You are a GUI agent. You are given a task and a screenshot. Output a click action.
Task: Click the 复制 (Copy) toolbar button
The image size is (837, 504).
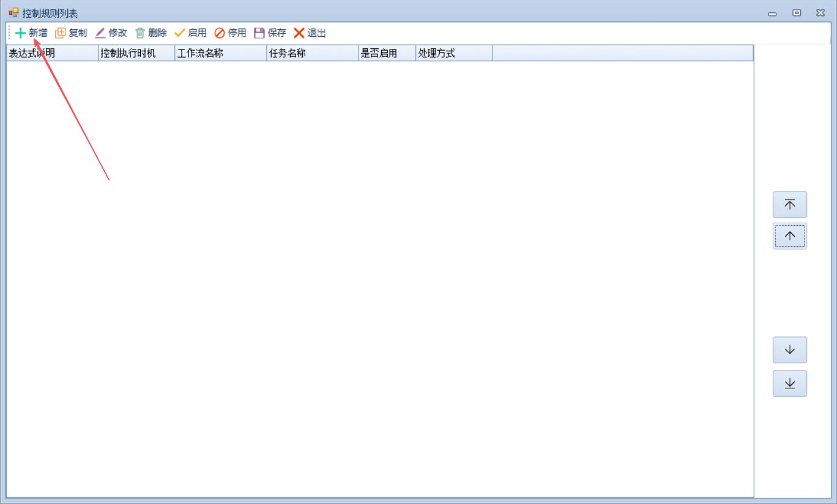point(71,33)
